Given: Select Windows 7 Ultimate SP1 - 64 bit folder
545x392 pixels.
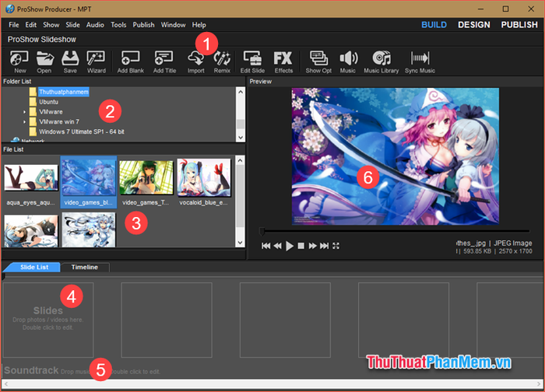Looking at the screenshot, I should coord(81,131).
